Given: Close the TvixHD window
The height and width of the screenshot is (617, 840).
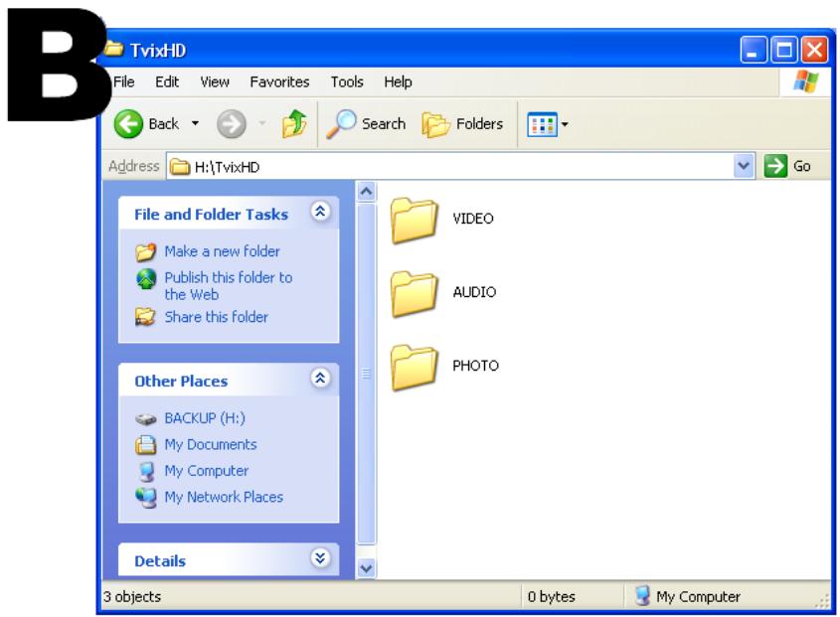Looking at the screenshot, I should click(815, 51).
